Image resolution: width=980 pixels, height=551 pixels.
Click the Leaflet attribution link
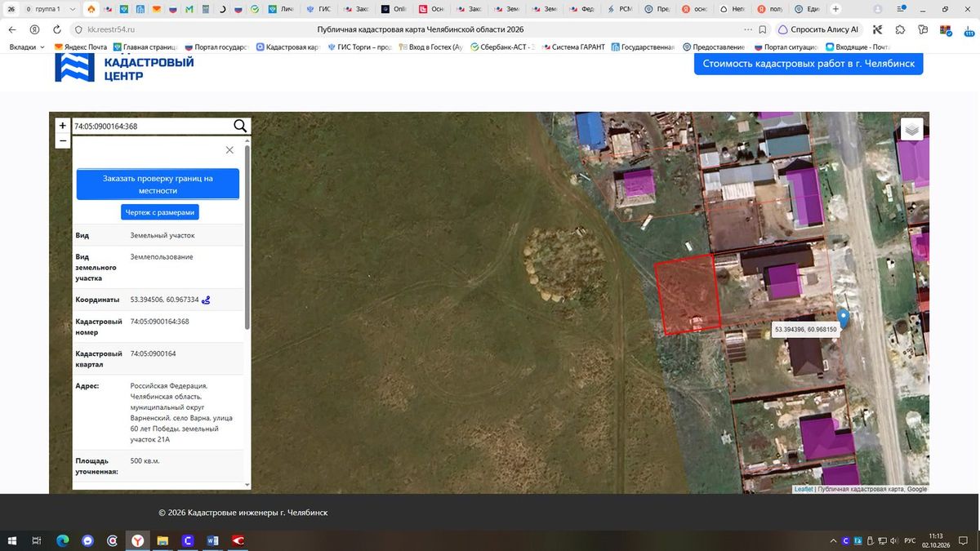804,489
